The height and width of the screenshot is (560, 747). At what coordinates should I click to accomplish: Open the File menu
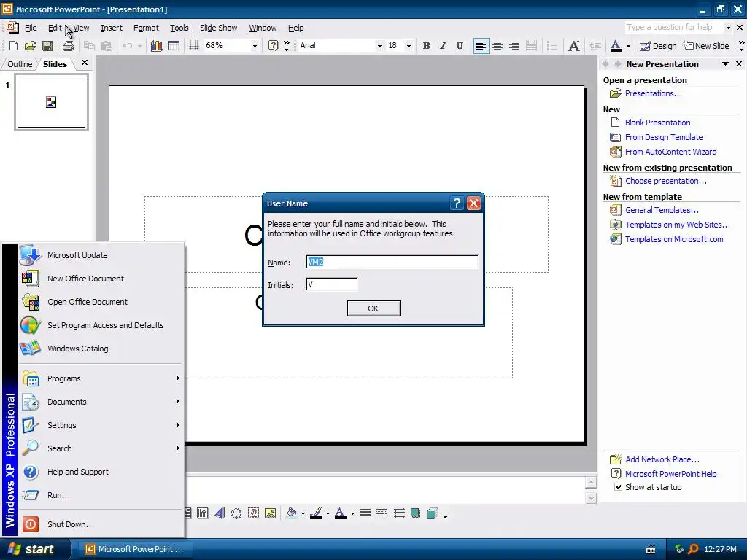pyautogui.click(x=31, y=28)
